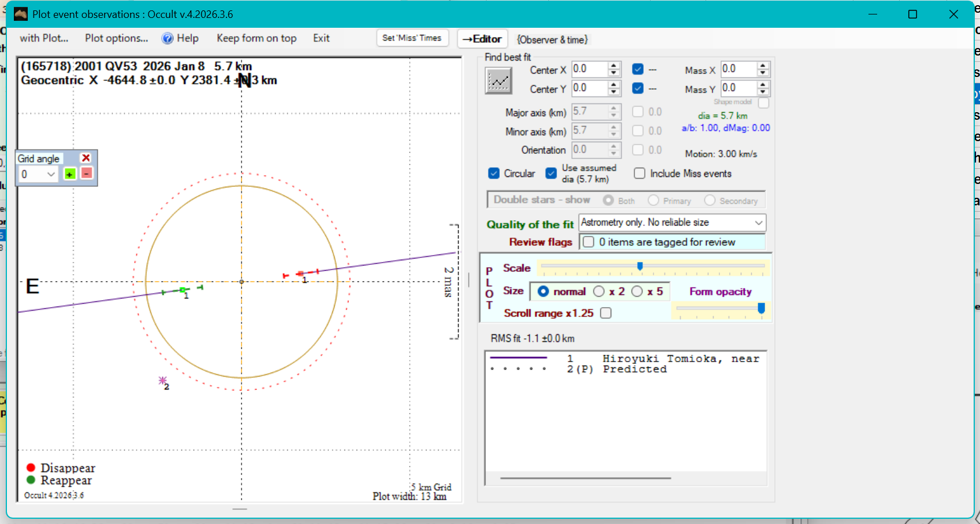Click the blue Help question mark icon

pyautogui.click(x=168, y=39)
